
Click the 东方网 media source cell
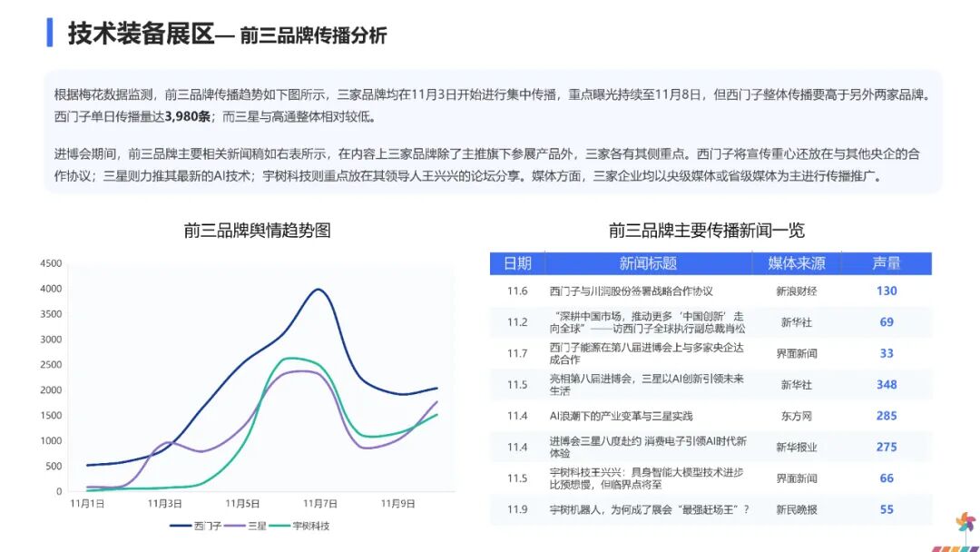[797, 416]
